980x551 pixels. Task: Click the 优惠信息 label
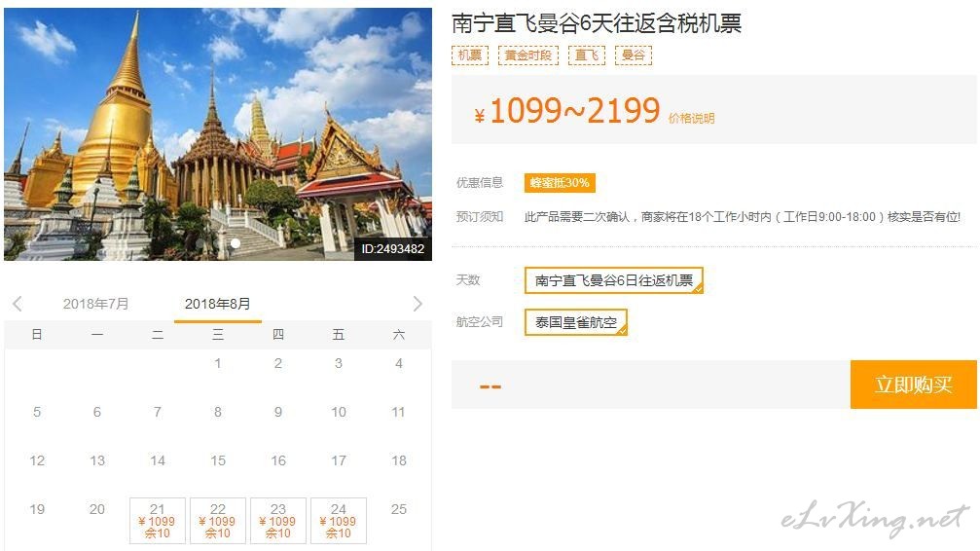point(480,183)
